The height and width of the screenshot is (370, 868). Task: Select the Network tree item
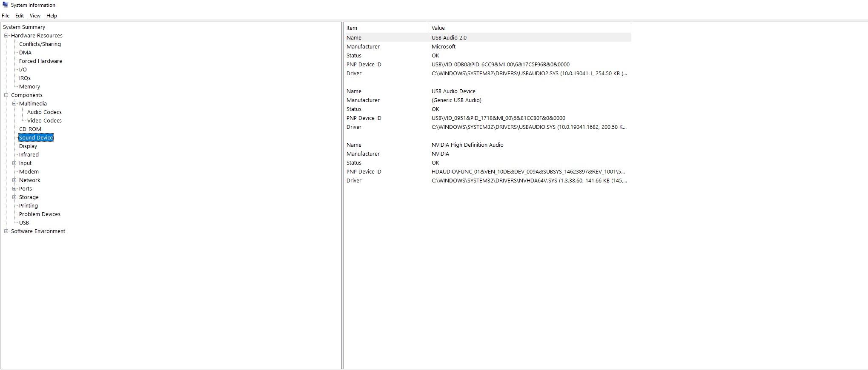click(30, 180)
